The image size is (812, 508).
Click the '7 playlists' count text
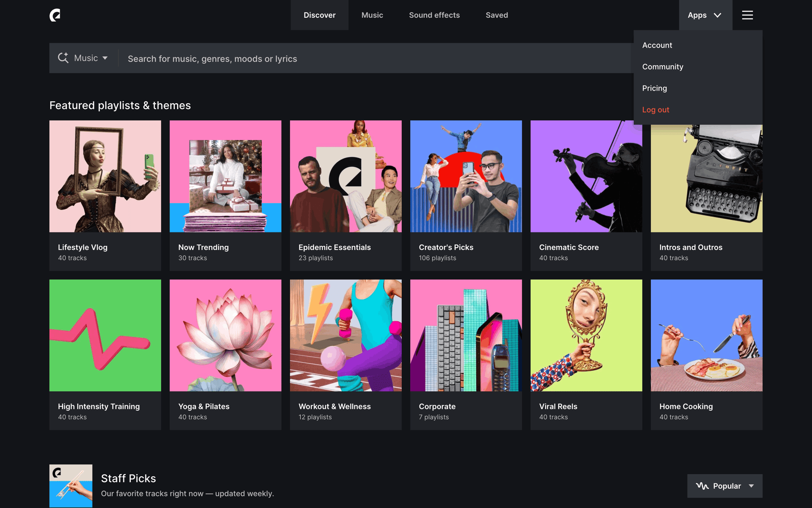(433, 417)
